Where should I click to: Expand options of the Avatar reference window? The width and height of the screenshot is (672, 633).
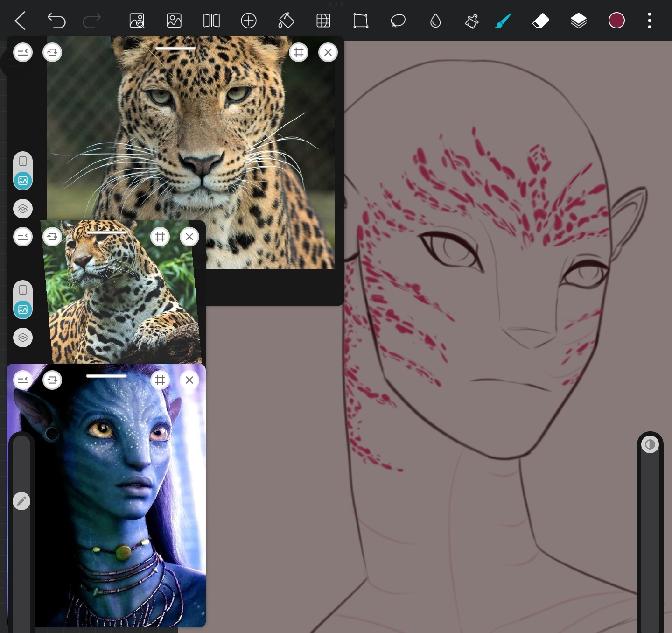pos(23,380)
